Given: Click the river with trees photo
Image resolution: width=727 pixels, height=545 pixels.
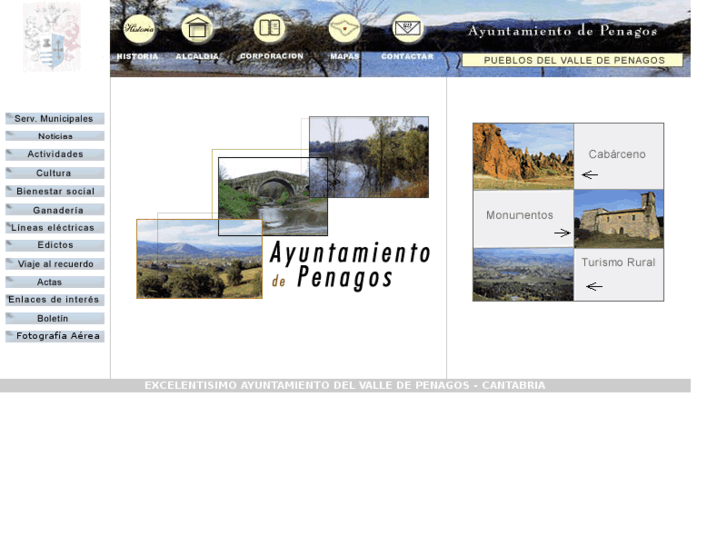Looking at the screenshot, I should tap(369, 157).
